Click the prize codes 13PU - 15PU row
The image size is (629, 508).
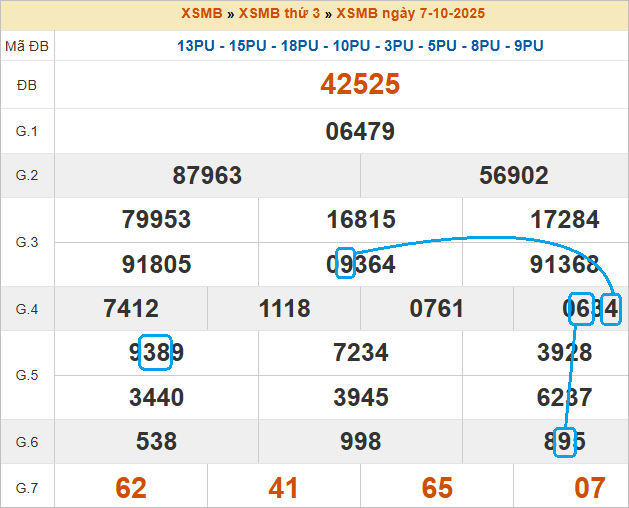click(360, 46)
